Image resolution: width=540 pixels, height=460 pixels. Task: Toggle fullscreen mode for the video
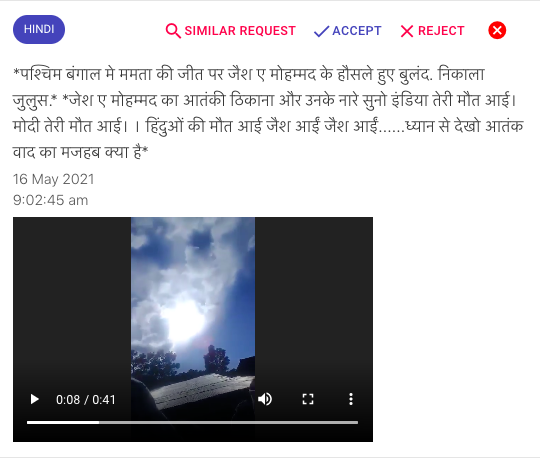point(308,399)
